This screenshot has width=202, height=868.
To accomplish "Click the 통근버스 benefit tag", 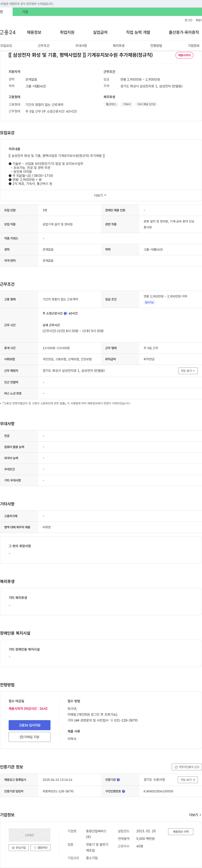I will point(111,104).
